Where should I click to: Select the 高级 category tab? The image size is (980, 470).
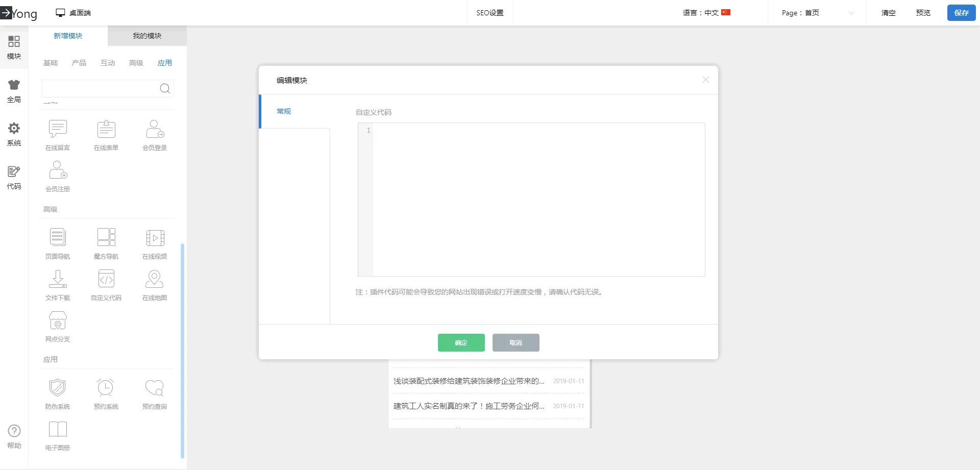(x=136, y=63)
